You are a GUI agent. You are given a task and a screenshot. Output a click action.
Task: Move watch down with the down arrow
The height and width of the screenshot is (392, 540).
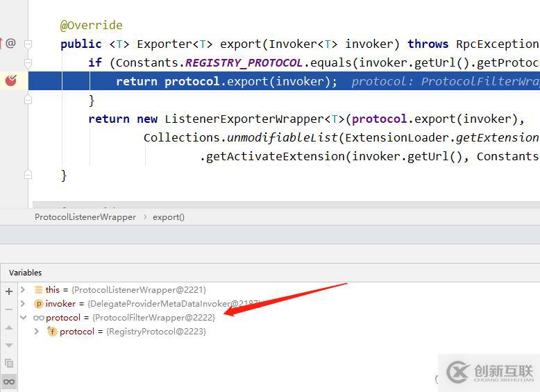[9, 345]
